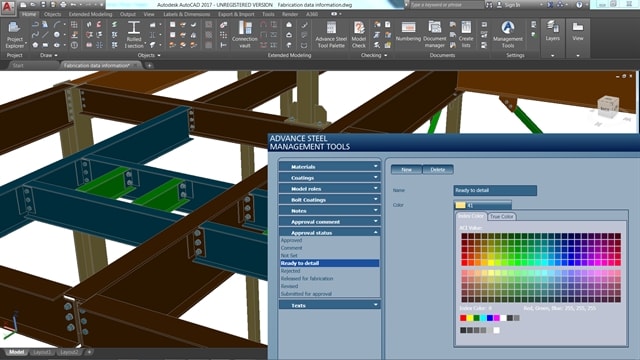The image size is (640, 360).
Task: Open Management Tools from ribbon
Action: click(x=508, y=34)
